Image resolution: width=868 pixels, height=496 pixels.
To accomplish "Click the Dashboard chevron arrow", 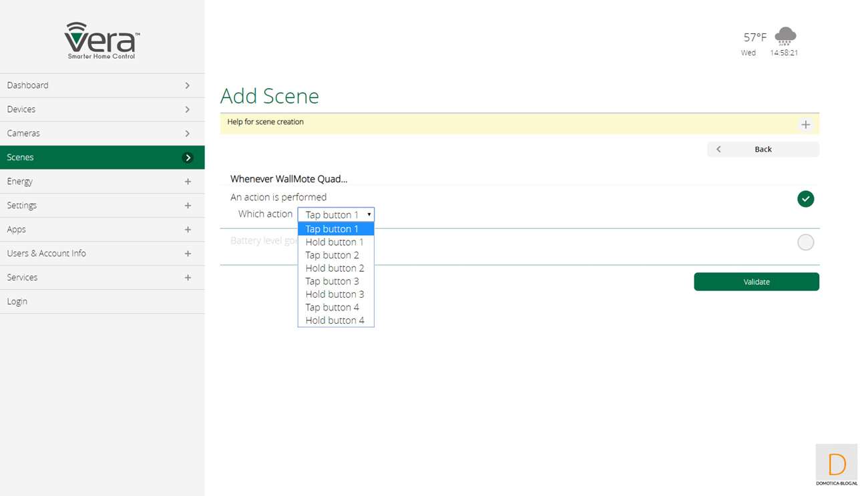I will 188,85.
